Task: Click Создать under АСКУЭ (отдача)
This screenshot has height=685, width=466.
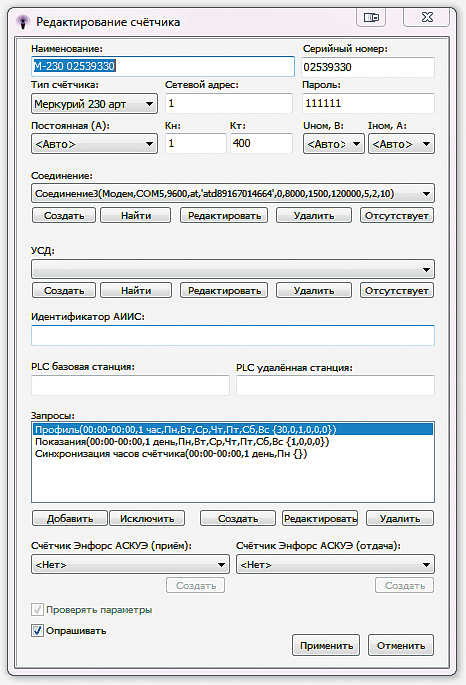Action: 404,585
